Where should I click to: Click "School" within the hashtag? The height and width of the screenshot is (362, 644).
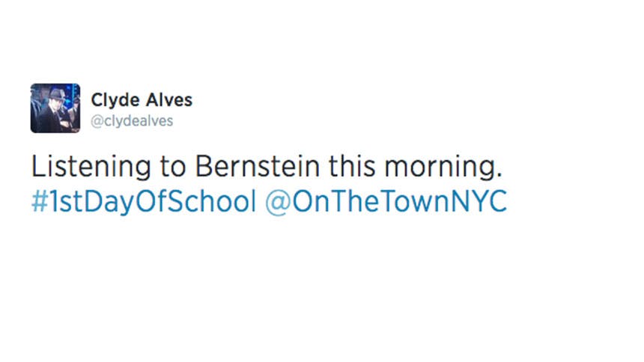pyautogui.click(x=214, y=202)
